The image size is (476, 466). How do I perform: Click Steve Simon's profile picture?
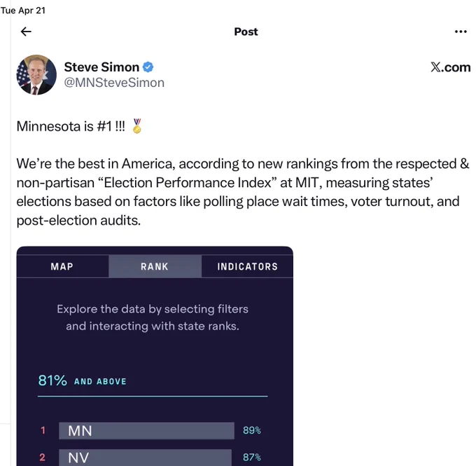pyautogui.click(x=36, y=75)
